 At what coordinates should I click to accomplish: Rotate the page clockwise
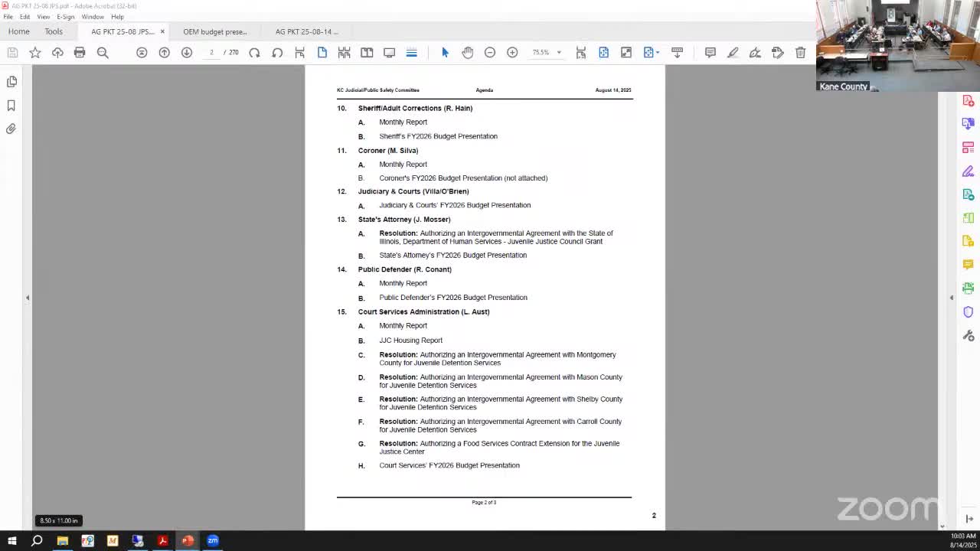(254, 52)
